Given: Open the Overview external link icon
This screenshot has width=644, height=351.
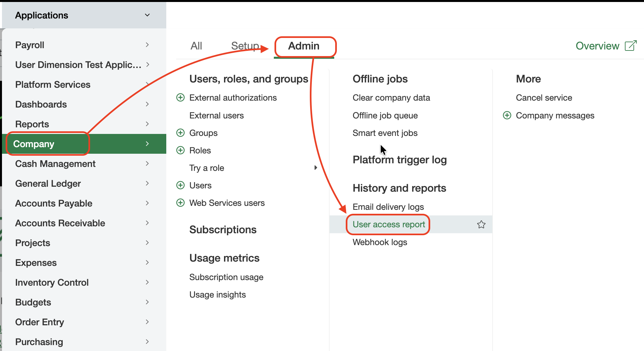Looking at the screenshot, I should point(630,46).
